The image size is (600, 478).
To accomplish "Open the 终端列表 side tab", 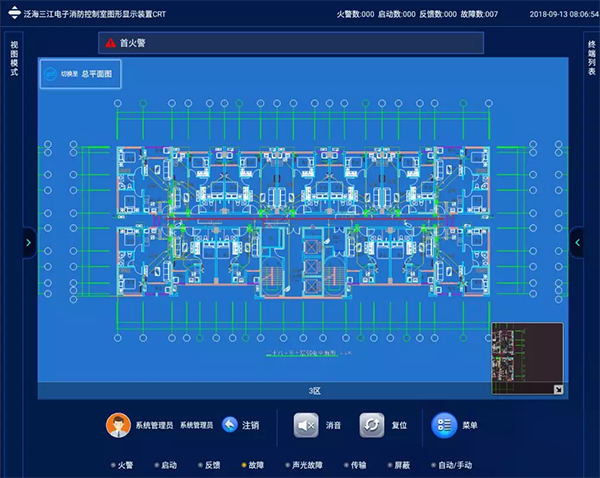I will pyautogui.click(x=591, y=58).
